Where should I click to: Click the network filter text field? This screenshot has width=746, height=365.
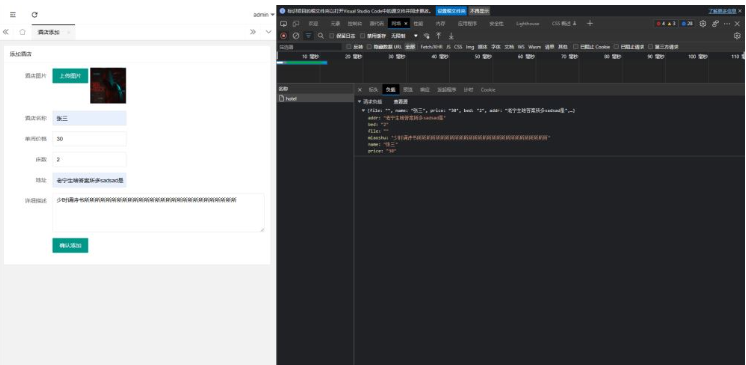pos(310,47)
